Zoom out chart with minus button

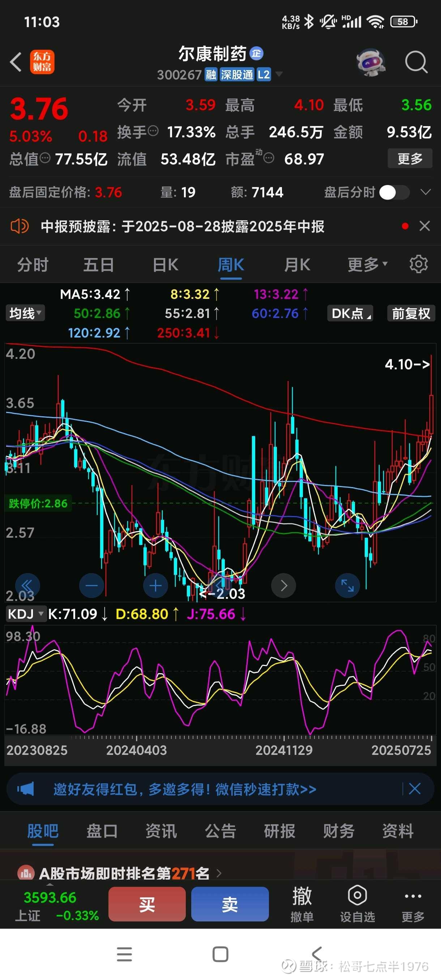[91, 585]
